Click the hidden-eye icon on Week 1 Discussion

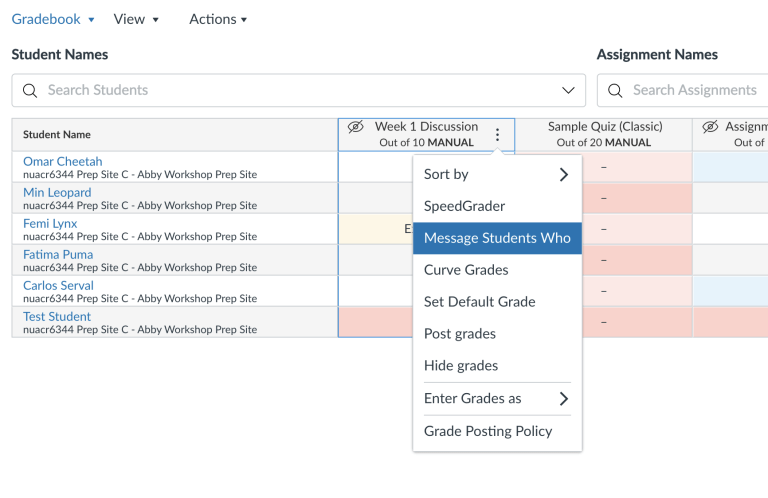[356, 127]
